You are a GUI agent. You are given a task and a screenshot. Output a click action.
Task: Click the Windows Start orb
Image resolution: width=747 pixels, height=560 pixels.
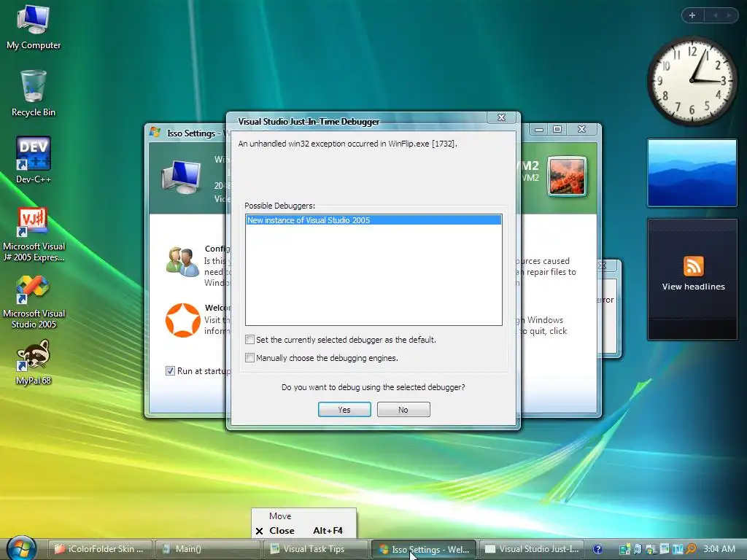pyautogui.click(x=21, y=548)
